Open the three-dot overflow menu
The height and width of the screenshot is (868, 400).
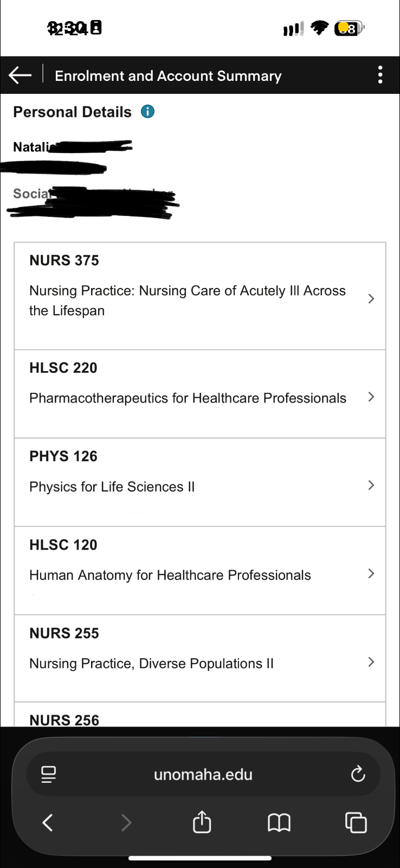pos(380,75)
